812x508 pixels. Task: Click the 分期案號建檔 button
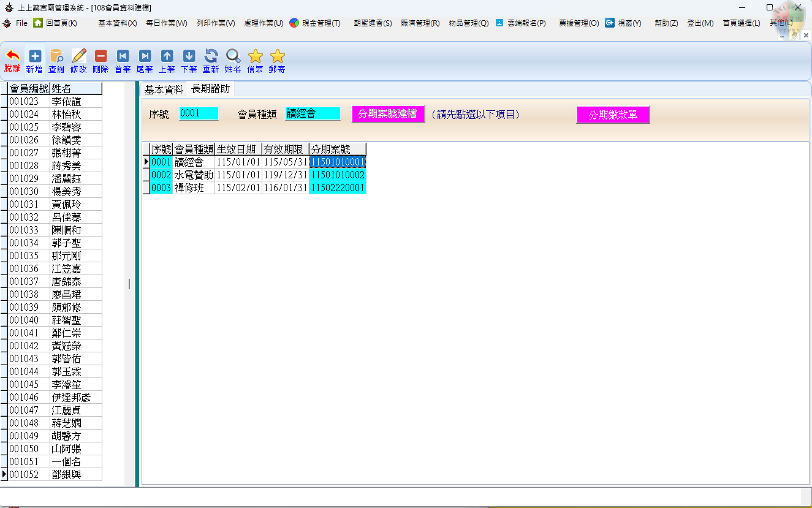[x=388, y=114]
